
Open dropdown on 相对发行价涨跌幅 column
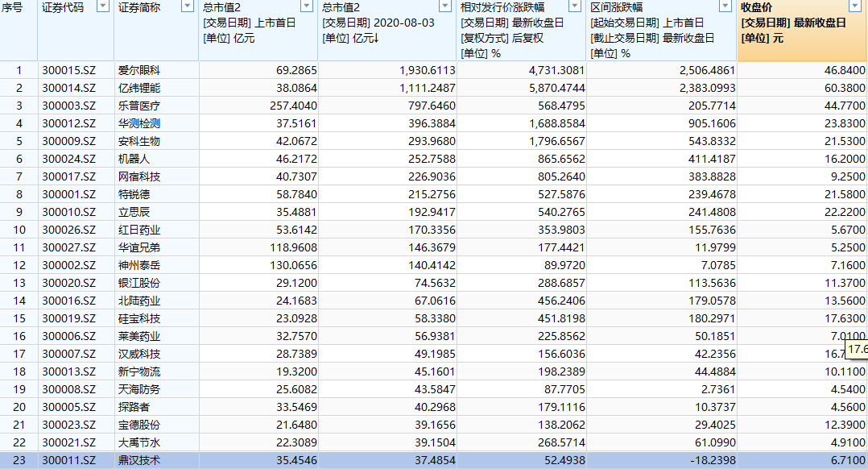click(575, 6)
